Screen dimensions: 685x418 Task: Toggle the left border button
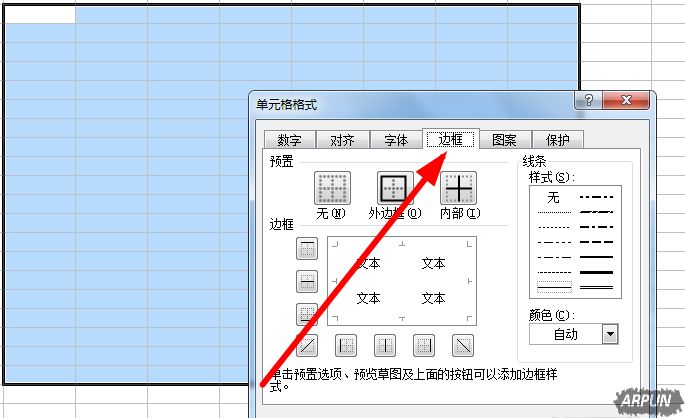click(x=346, y=345)
